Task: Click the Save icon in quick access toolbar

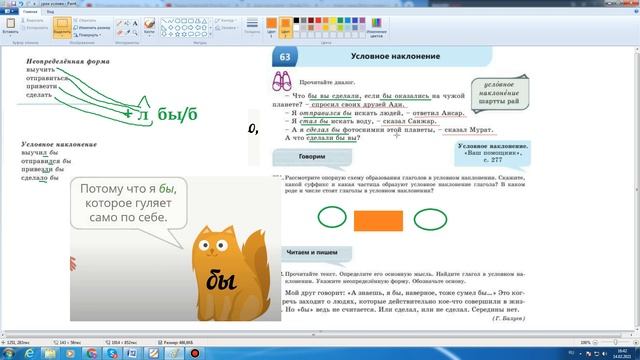Action: pyautogui.click(x=13, y=3)
